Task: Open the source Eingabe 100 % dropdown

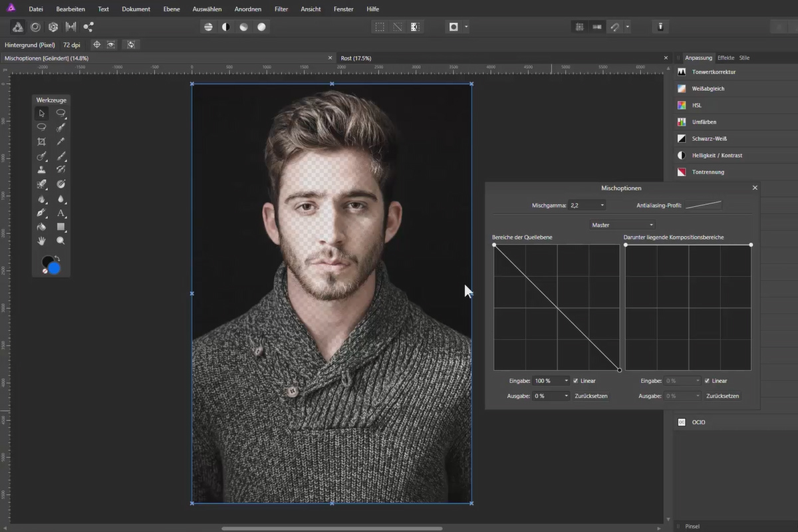Action: tap(552, 381)
